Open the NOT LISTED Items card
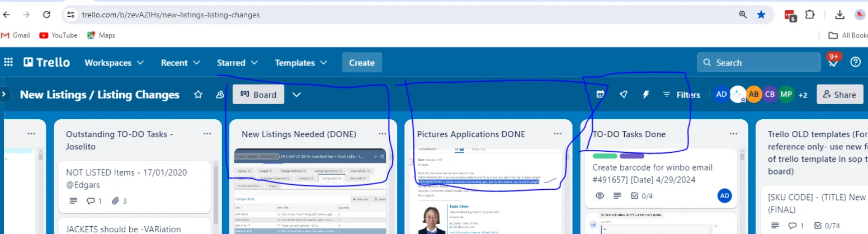The height and width of the screenshot is (234, 868). click(135, 187)
